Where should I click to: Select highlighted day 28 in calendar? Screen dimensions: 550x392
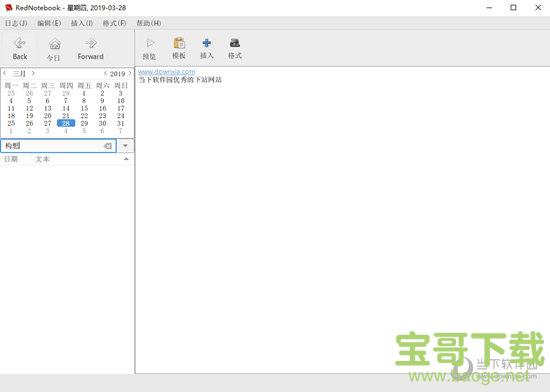point(66,123)
